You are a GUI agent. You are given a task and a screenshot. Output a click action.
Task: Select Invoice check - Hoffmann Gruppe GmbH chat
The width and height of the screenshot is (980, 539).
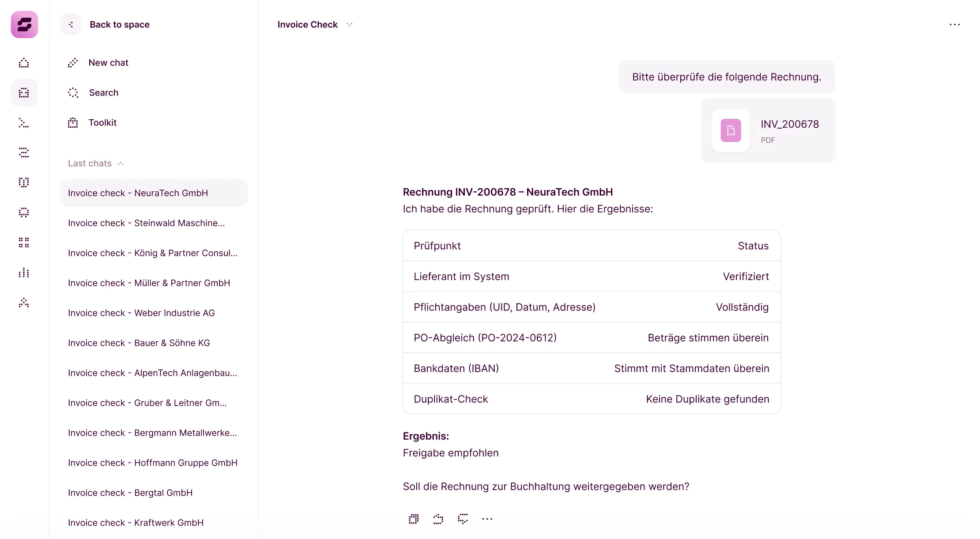[153, 463]
